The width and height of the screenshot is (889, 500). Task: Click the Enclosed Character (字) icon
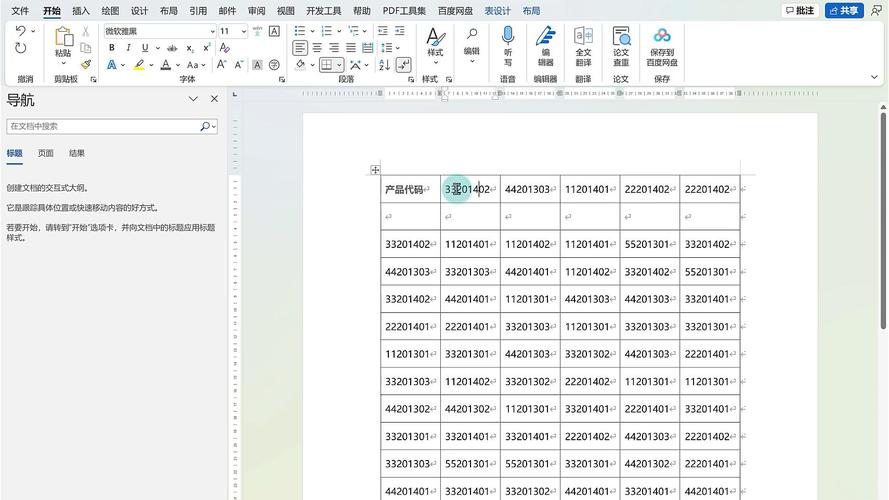pyautogui.click(x=274, y=65)
